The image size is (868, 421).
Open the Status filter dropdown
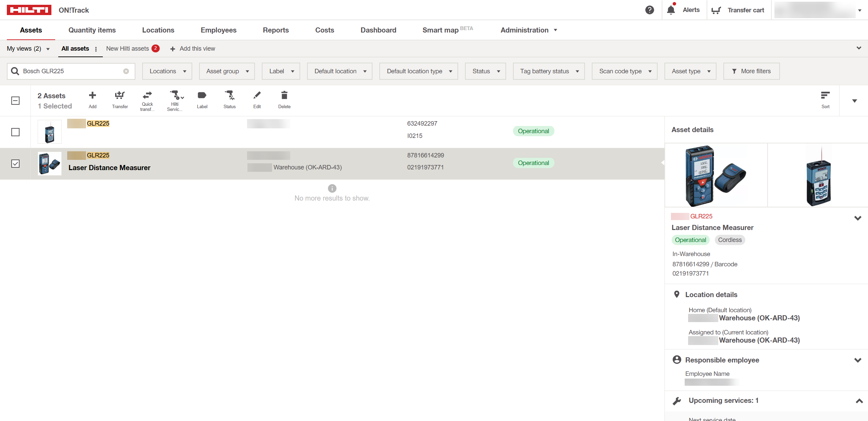click(486, 71)
